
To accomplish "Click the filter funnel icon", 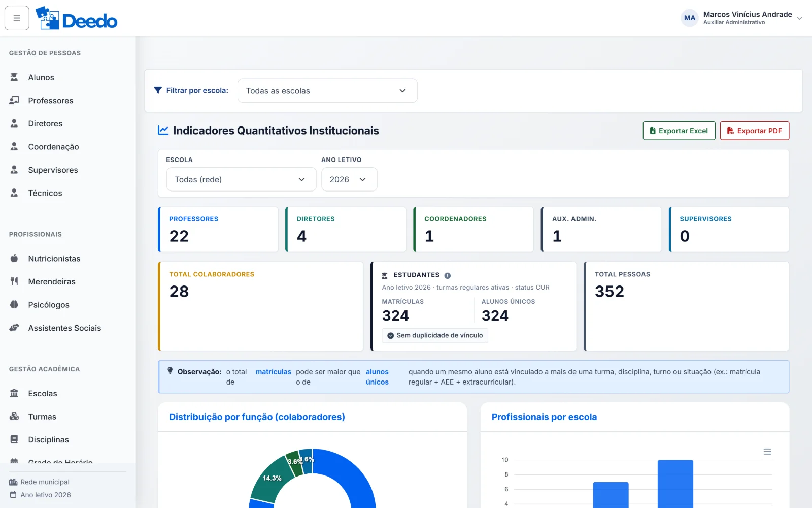I will click(x=158, y=90).
